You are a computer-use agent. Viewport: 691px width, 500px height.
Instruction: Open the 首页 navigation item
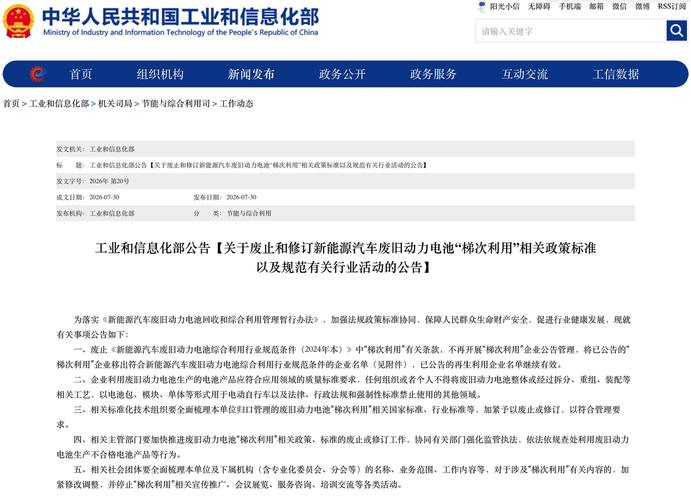coord(81,74)
